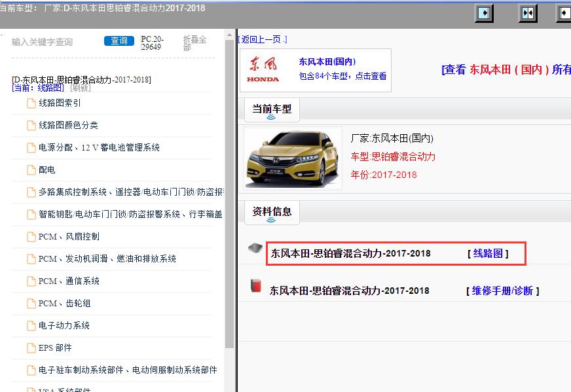Click the document icon beside 线路图索引
This screenshot has height=392, width=571.
31,103
